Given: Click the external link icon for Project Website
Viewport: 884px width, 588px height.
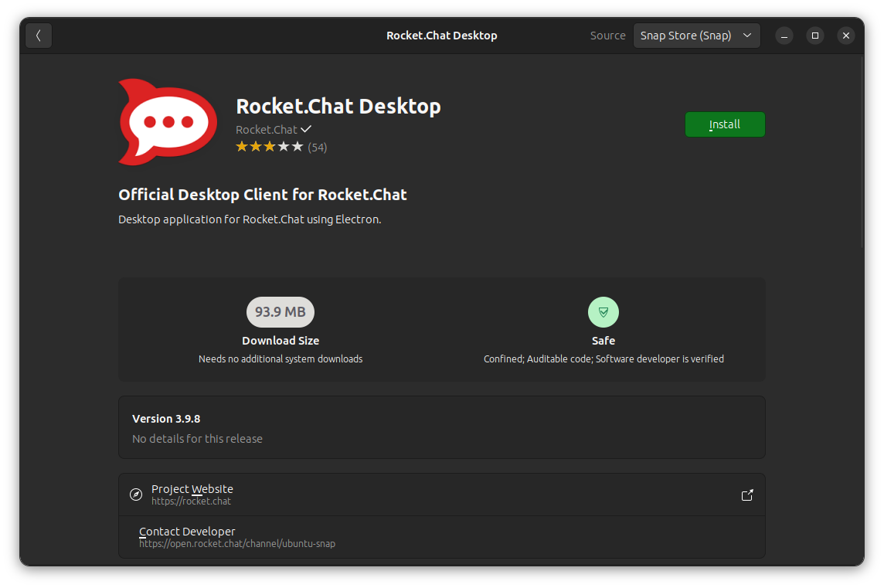Looking at the screenshot, I should click(746, 495).
